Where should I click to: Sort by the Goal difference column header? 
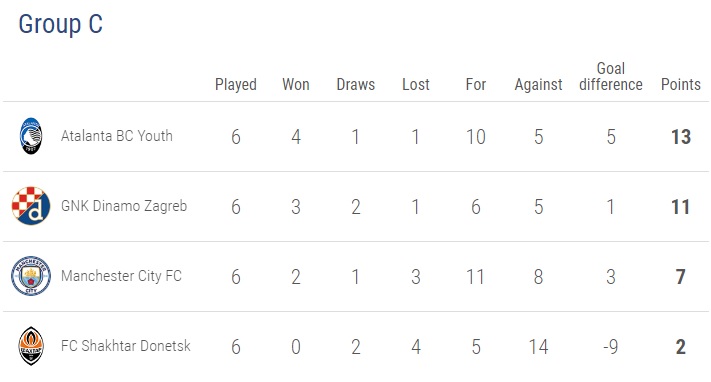point(611,77)
